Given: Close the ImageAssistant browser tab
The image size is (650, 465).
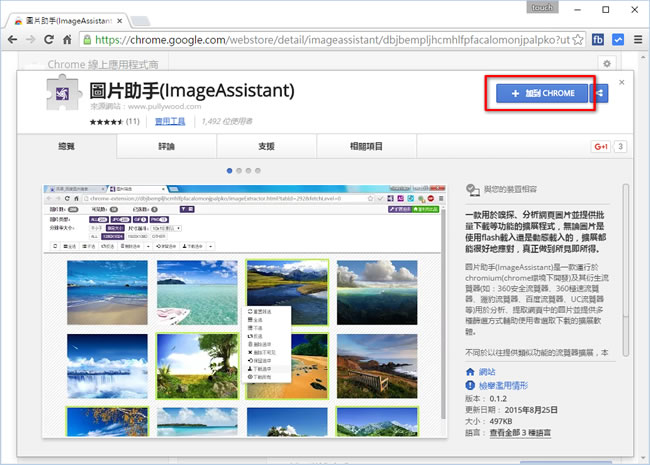Looking at the screenshot, I should (119, 21).
